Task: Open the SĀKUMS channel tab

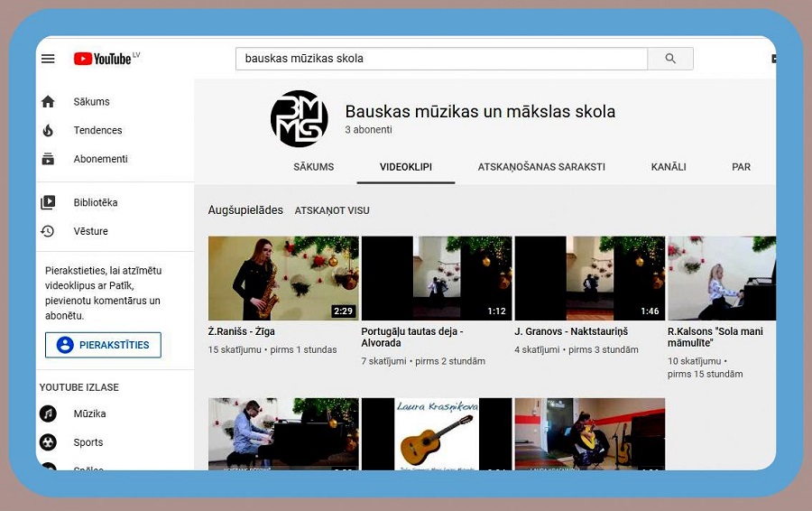Action: point(313,167)
